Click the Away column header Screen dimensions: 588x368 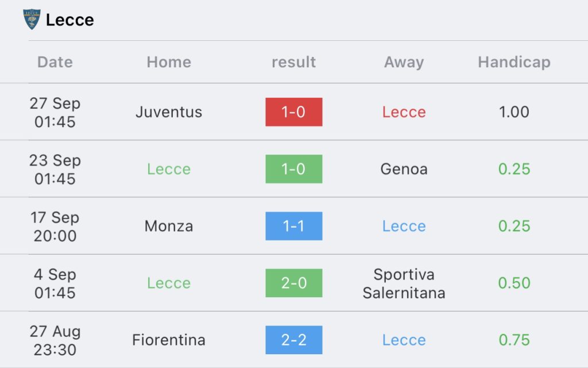(404, 62)
